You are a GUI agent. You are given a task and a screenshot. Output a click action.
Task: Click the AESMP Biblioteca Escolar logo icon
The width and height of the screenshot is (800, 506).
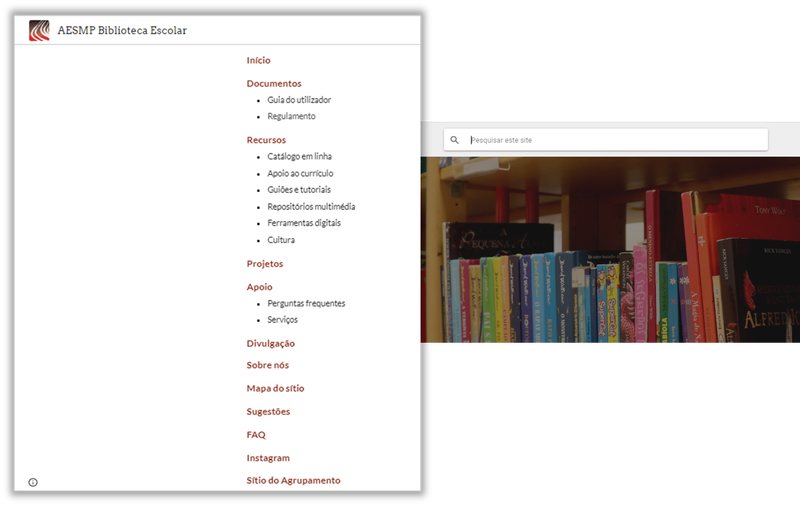point(39,30)
